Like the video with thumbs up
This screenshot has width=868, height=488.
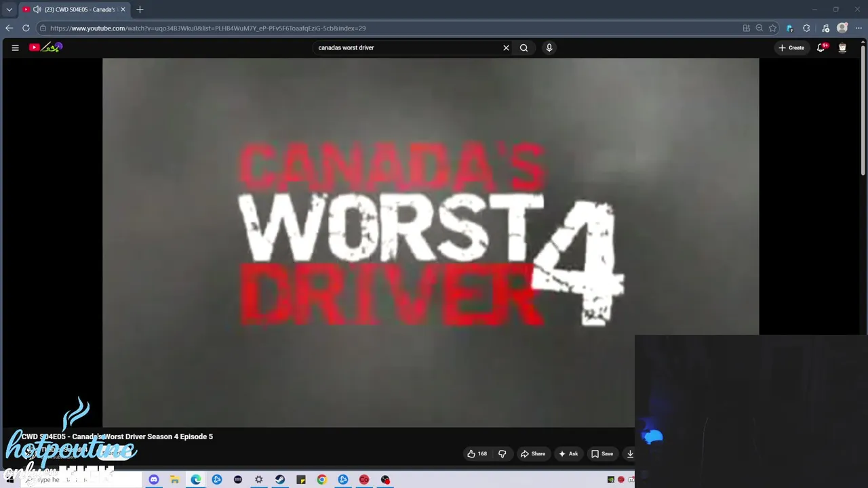click(471, 454)
